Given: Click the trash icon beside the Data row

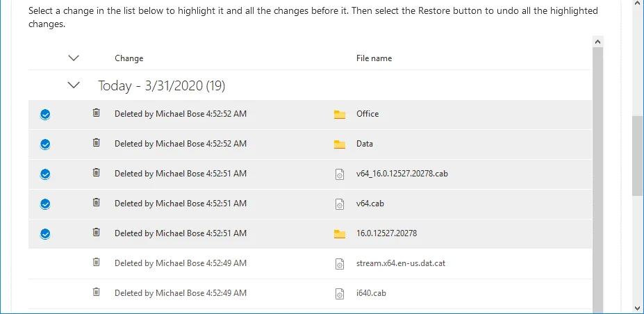Looking at the screenshot, I should [97, 143].
